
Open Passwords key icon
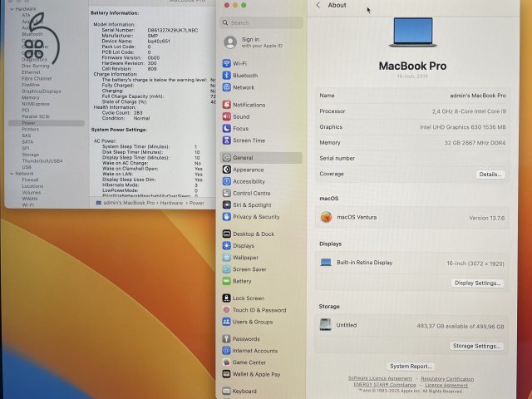[226, 338]
